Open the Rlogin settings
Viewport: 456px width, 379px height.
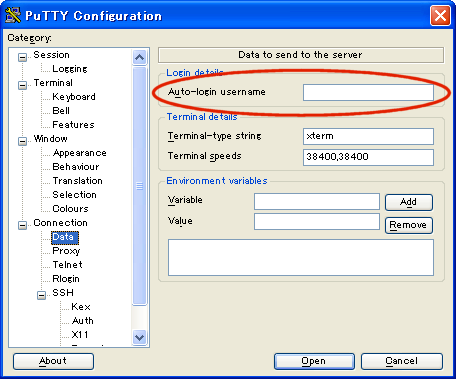[x=66, y=279]
